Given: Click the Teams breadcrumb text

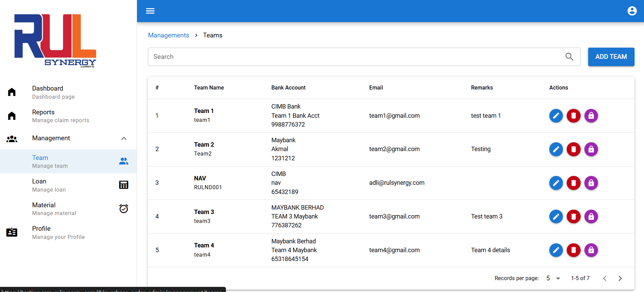Looking at the screenshot, I should point(213,35).
